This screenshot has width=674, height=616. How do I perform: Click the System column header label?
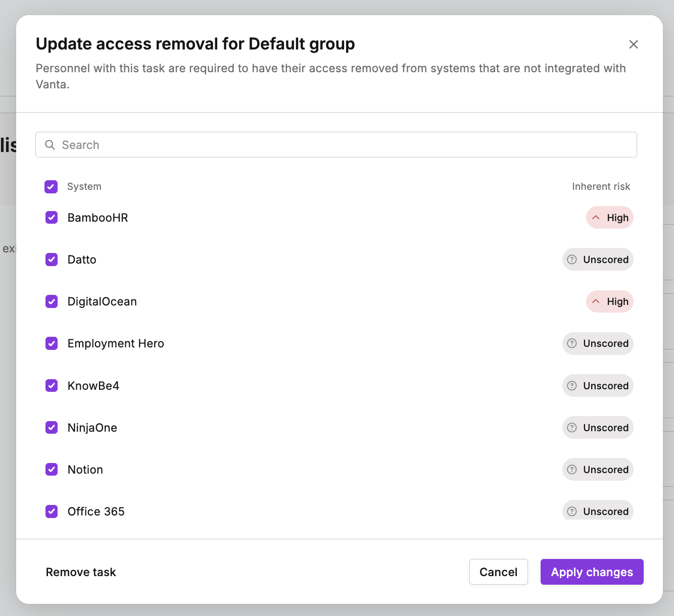pyautogui.click(x=84, y=187)
